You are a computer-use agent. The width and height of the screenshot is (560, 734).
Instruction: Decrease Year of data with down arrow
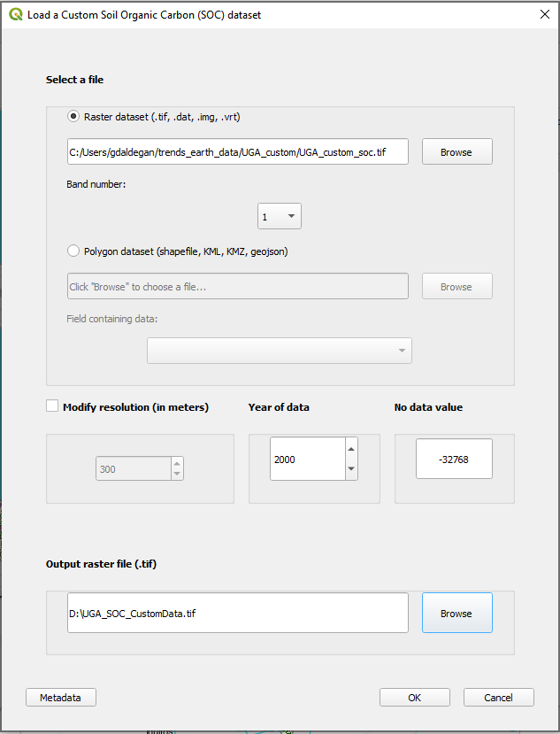coord(351,469)
